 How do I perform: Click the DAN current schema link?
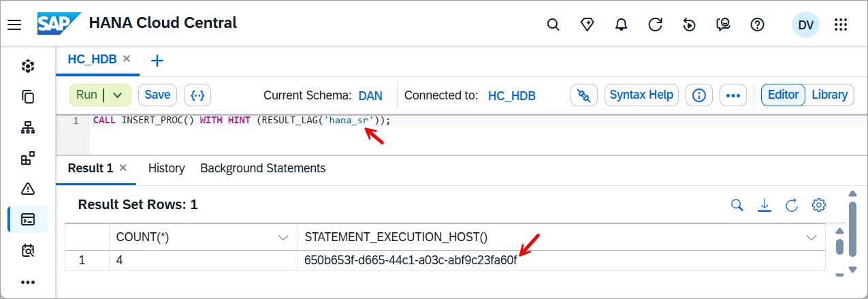pyautogui.click(x=370, y=96)
